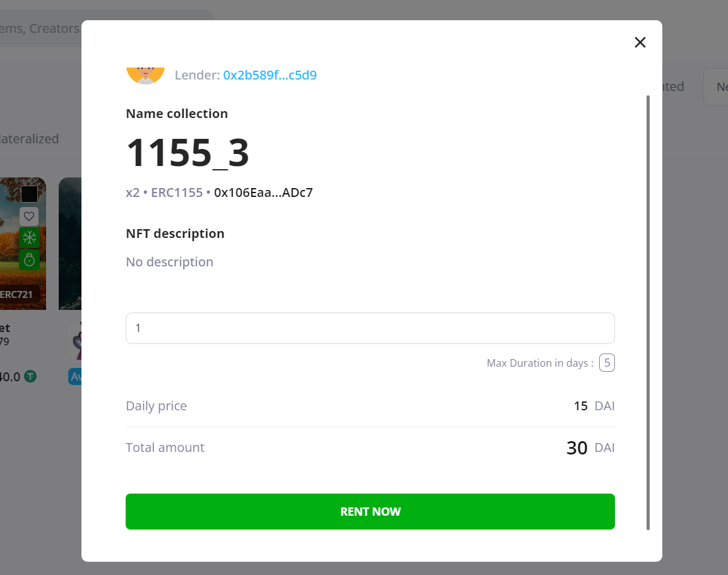Click the green timer icon on the card
The width and height of the screenshot is (728, 575).
[29, 259]
